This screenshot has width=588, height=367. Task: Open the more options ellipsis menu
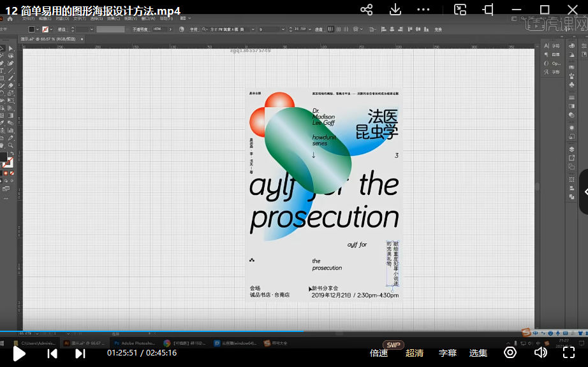click(423, 10)
